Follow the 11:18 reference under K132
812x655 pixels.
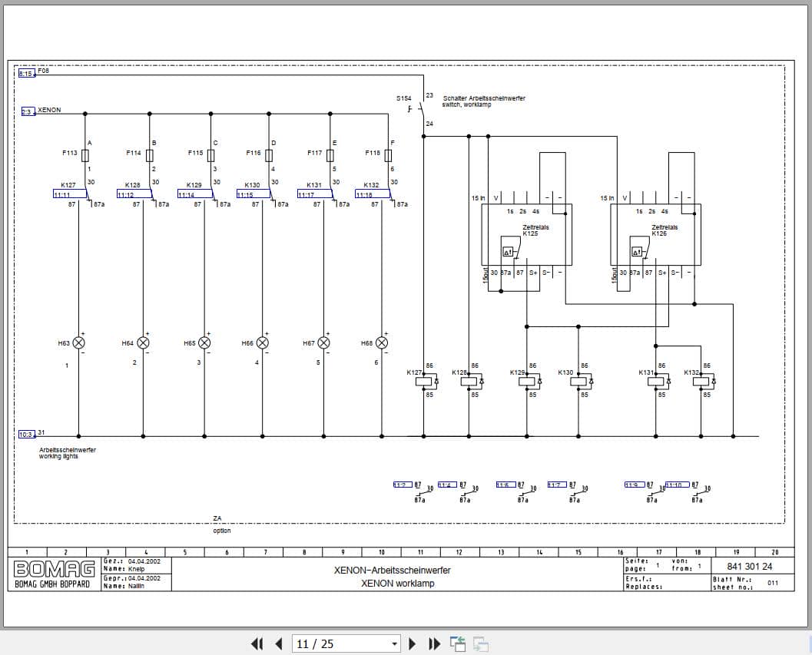point(373,194)
